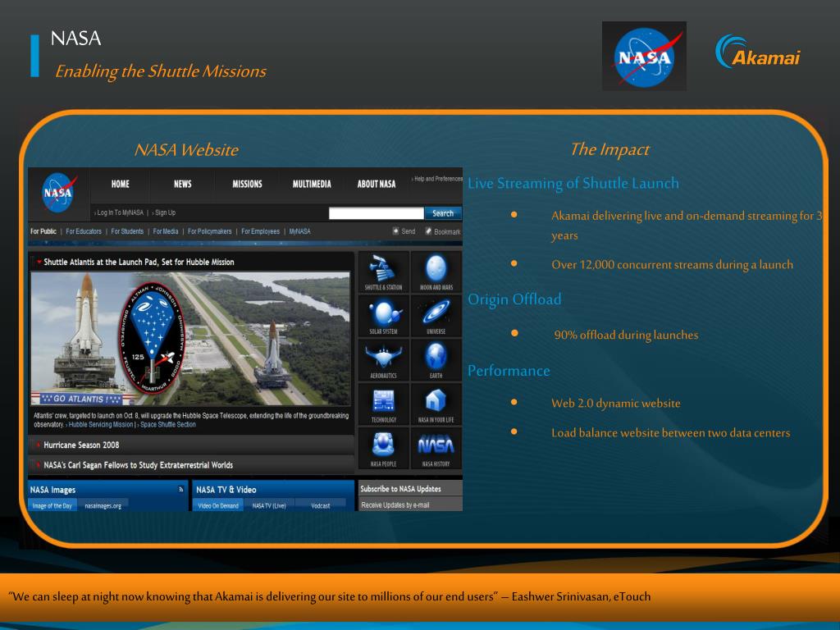Open the ABOUT NASA menu
This screenshot has height=630, width=840.
(377, 184)
